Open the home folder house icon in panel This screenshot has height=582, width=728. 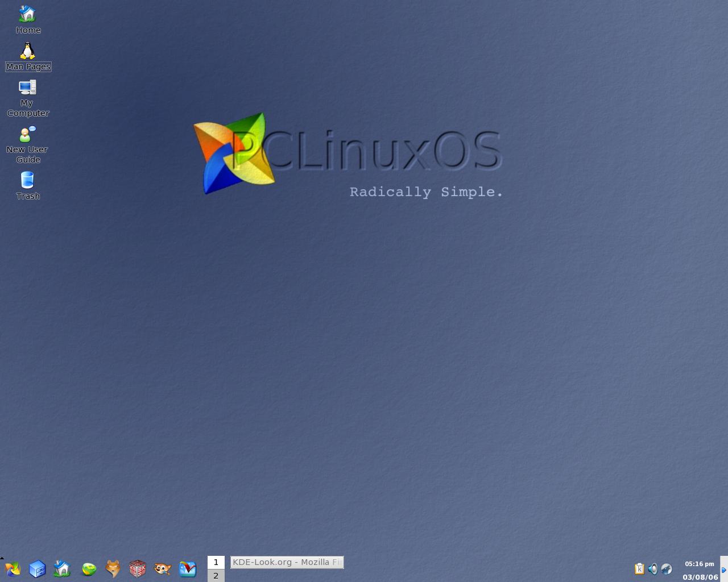pos(62,568)
